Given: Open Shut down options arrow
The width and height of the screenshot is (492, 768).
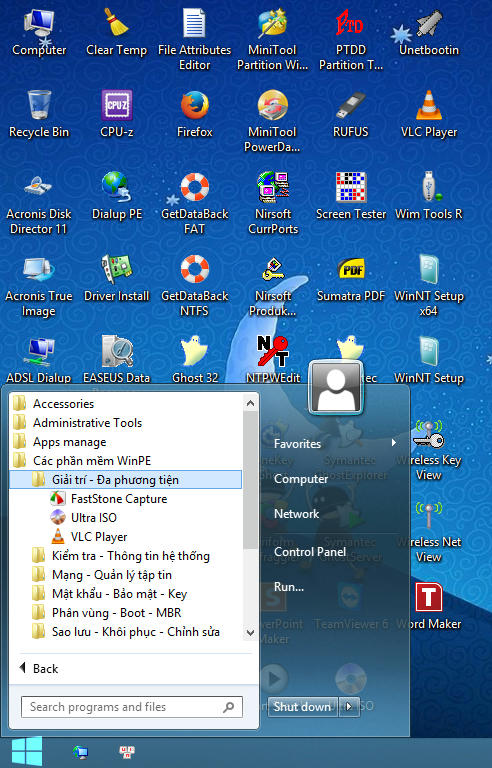Looking at the screenshot, I should [x=349, y=707].
